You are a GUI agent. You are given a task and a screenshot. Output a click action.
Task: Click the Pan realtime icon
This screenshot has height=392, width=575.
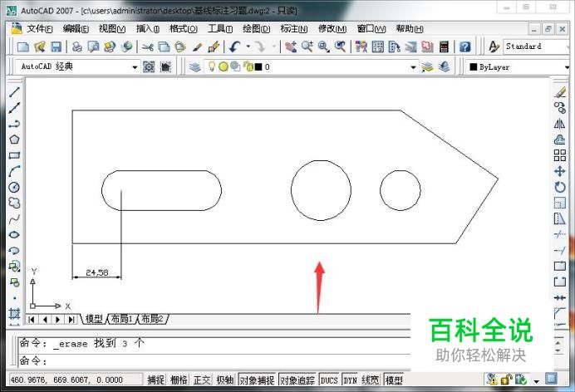[291, 47]
